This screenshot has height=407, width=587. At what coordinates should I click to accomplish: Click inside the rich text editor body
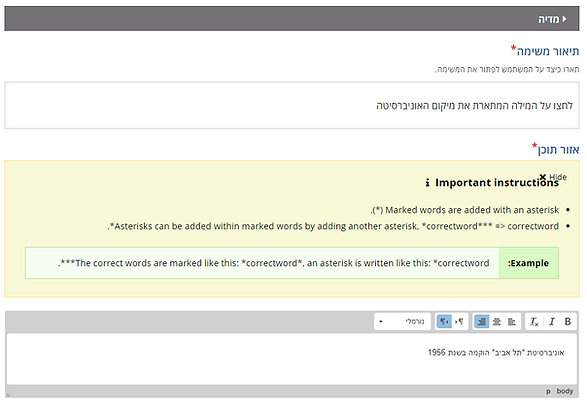pos(292,359)
